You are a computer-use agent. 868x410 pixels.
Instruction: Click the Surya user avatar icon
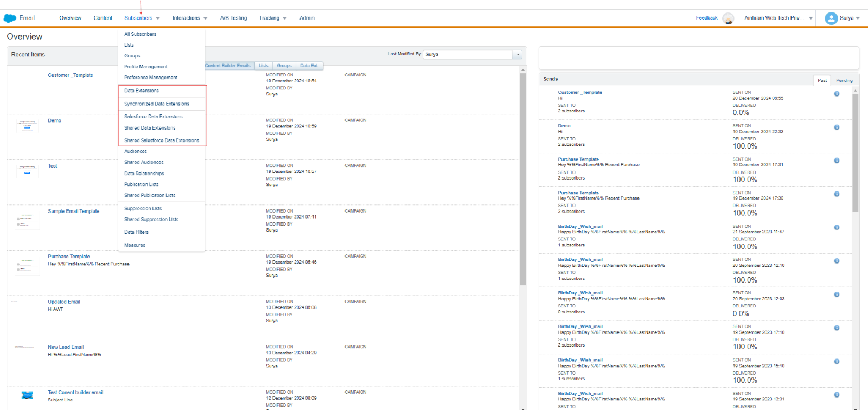(831, 18)
